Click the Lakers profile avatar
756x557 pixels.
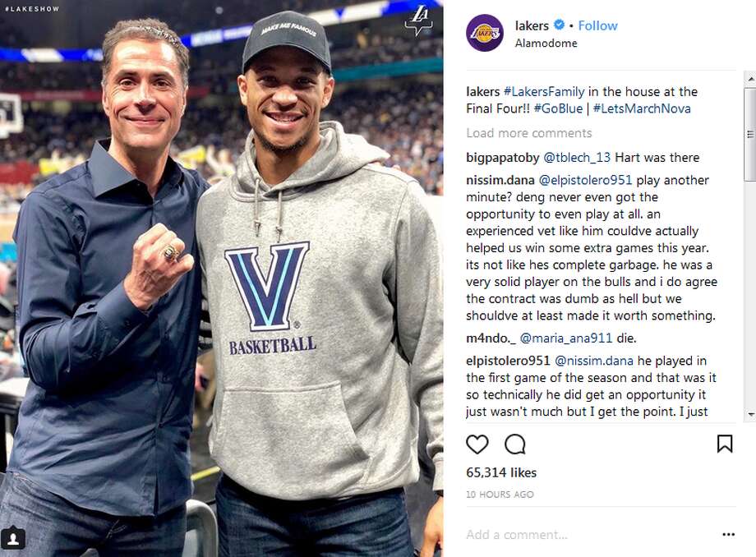click(484, 33)
